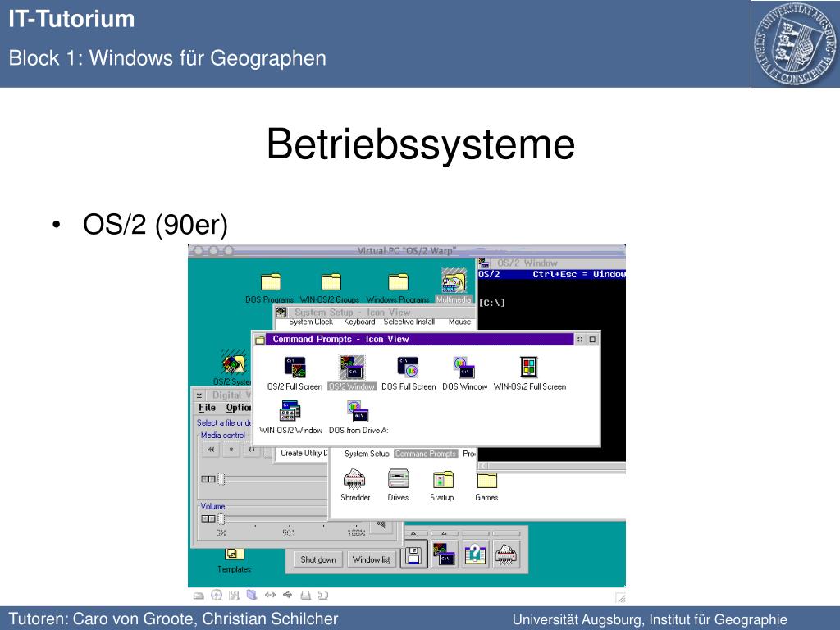This screenshot has height=630, width=840.
Task: Open the Games folder icon
Action: 487,480
